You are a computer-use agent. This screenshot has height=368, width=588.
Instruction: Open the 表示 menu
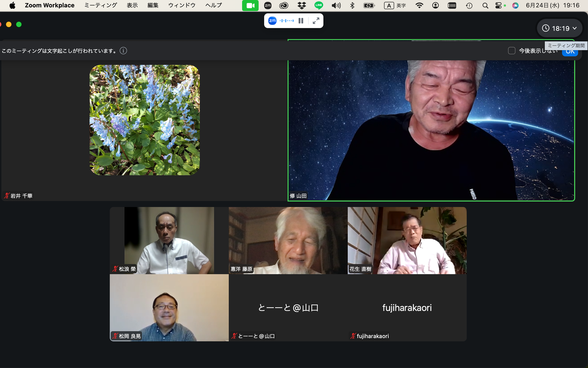pyautogui.click(x=132, y=6)
